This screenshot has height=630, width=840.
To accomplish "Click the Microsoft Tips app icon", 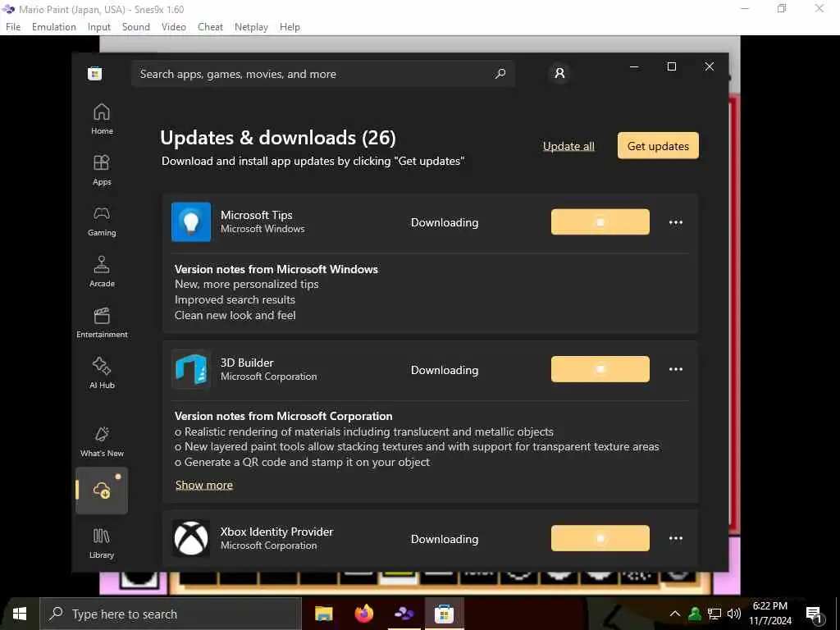I will click(x=191, y=221).
